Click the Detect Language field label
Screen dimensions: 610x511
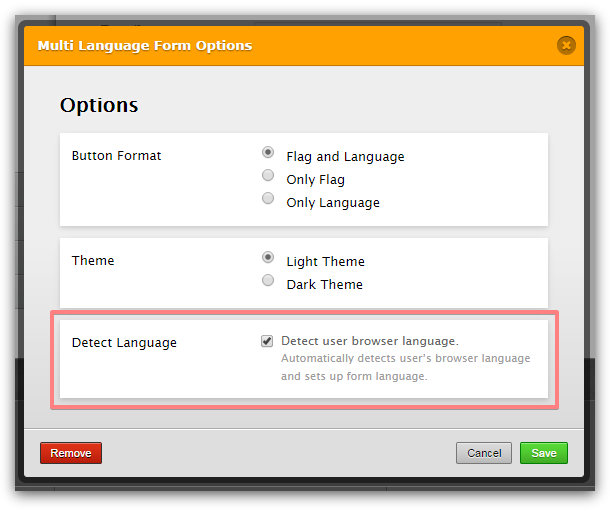click(124, 343)
